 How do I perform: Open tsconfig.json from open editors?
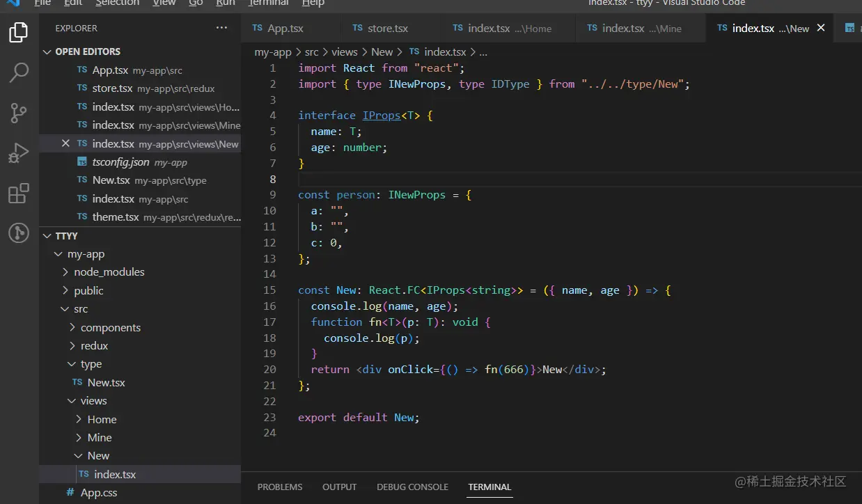120,162
